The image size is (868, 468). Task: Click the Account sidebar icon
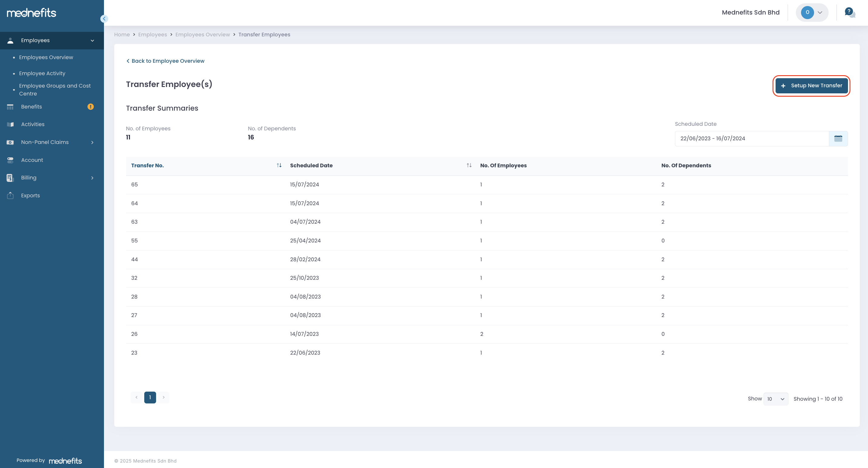point(10,160)
